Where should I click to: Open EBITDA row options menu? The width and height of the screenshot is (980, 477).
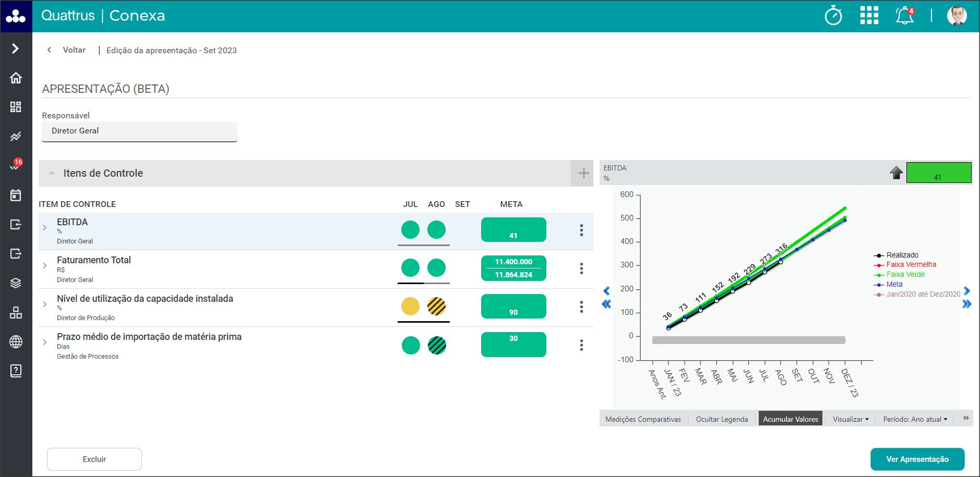tap(581, 230)
